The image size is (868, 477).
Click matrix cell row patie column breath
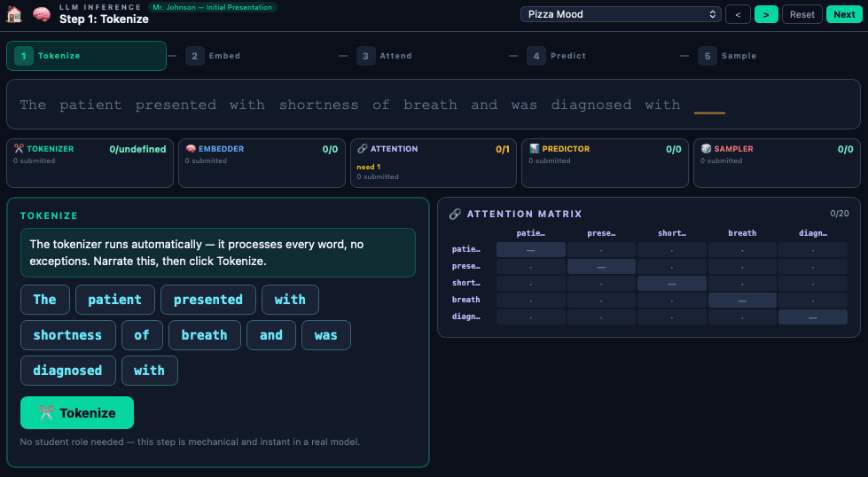(742, 249)
